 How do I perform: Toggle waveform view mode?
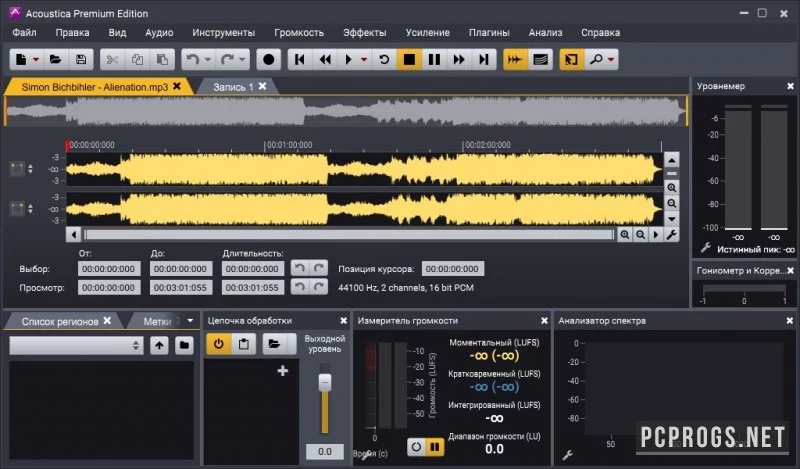(515, 59)
